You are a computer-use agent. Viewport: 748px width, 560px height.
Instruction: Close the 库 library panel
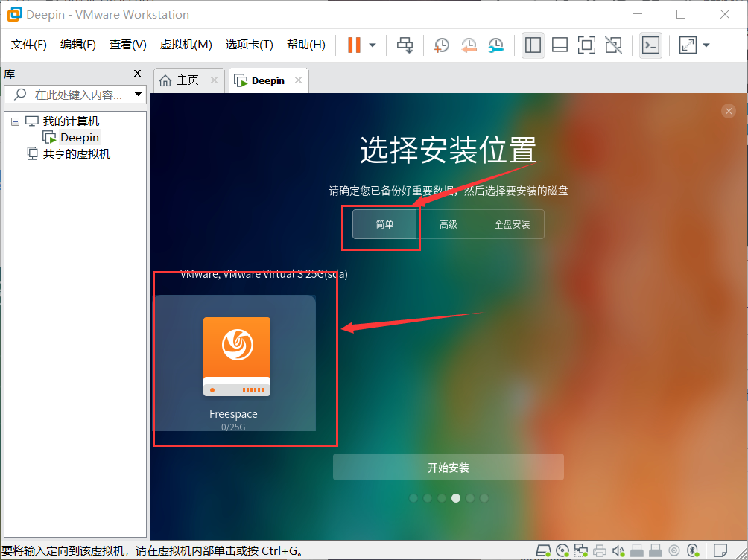coord(137,74)
